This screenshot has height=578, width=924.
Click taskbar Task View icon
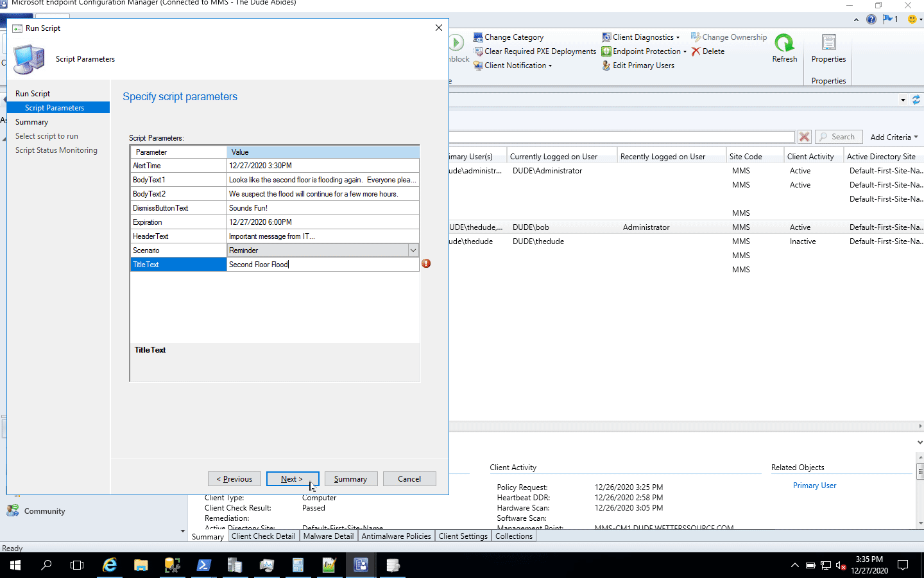pos(77,565)
